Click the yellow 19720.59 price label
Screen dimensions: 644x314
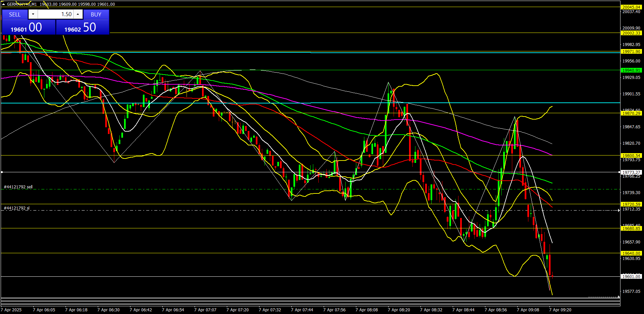point(631,204)
